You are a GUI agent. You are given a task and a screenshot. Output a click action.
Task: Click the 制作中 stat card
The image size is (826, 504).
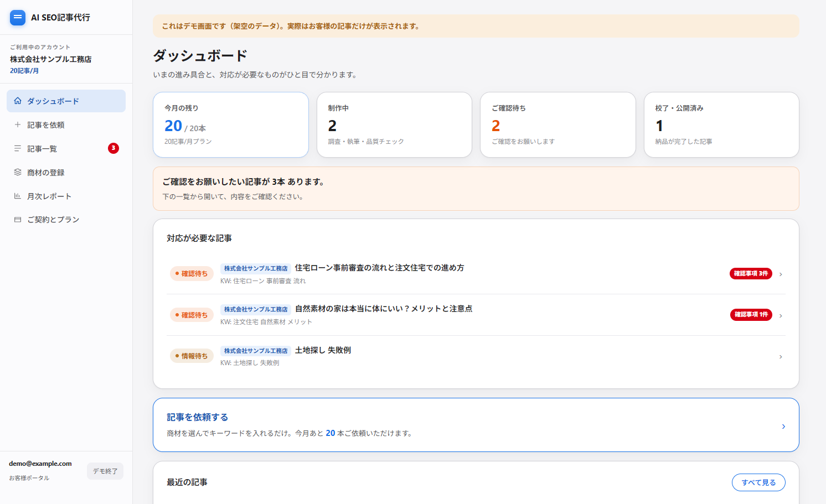pos(394,124)
